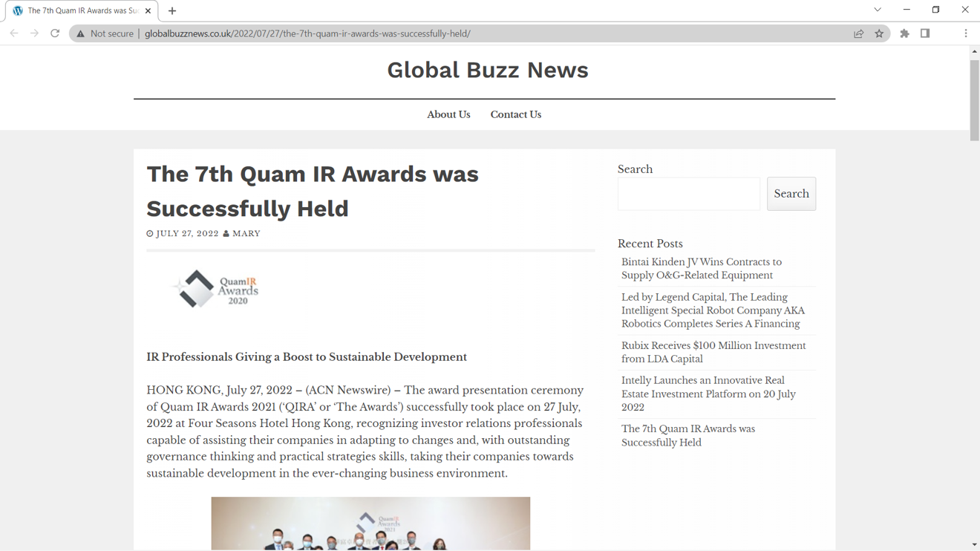Reload the page with the refresh icon

click(55, 33)
